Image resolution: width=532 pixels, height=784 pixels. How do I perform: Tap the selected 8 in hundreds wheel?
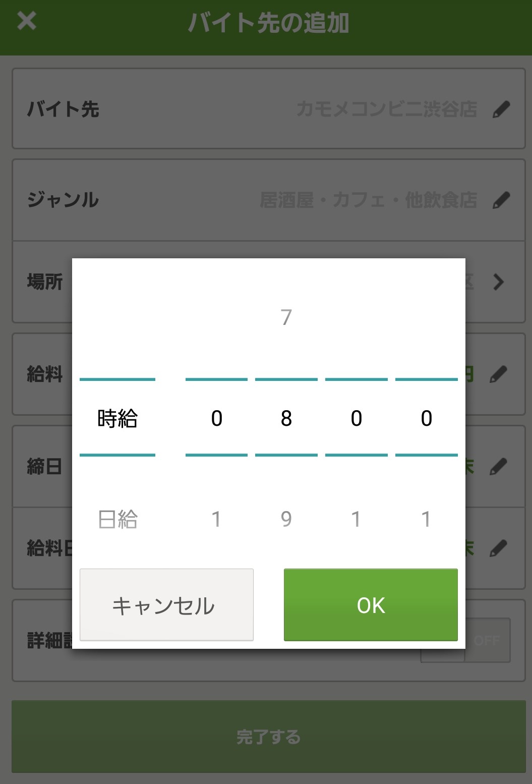pos(286,418)
